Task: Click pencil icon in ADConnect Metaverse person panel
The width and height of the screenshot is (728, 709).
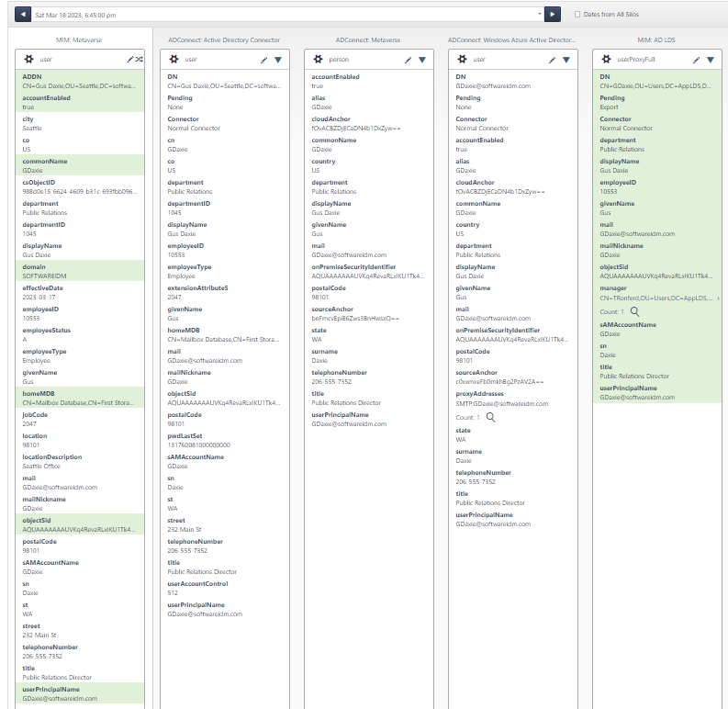Action: (408, 60)
